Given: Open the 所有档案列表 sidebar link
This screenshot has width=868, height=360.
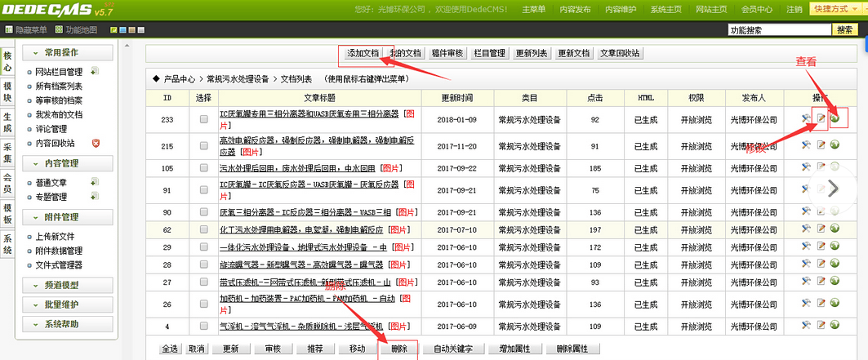Looking at the screenshot, I should click(59, 86).
